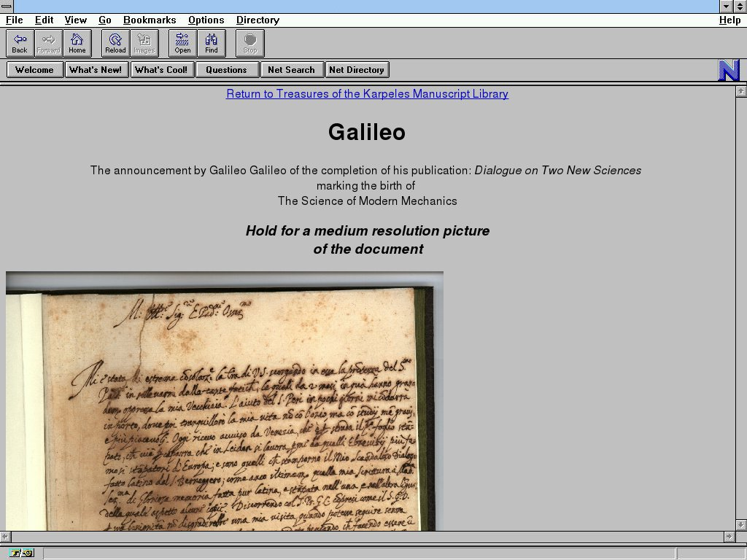The width and height of the screenshot is (747, 560).
Task: Open Find with the binoculars icon
Action: (x=212, y=43)
